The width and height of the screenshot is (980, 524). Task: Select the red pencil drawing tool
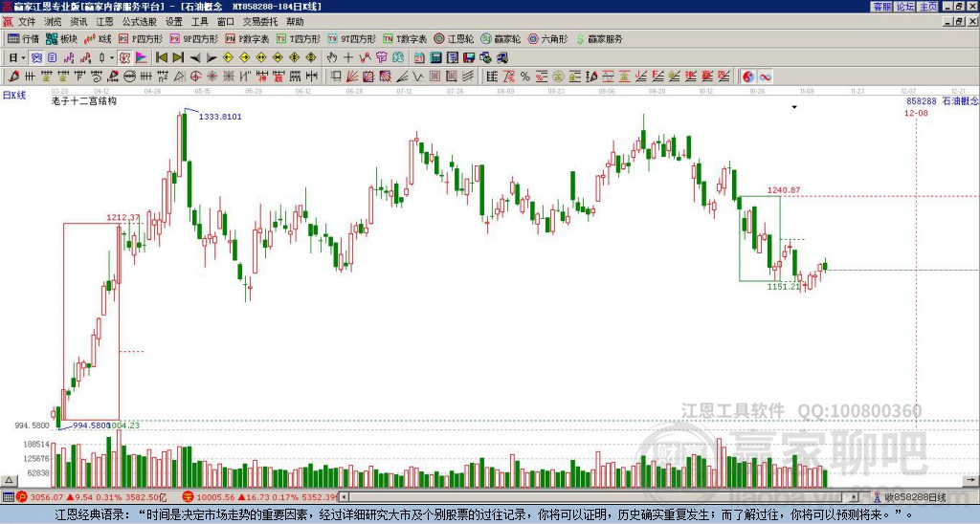[13, 76]
